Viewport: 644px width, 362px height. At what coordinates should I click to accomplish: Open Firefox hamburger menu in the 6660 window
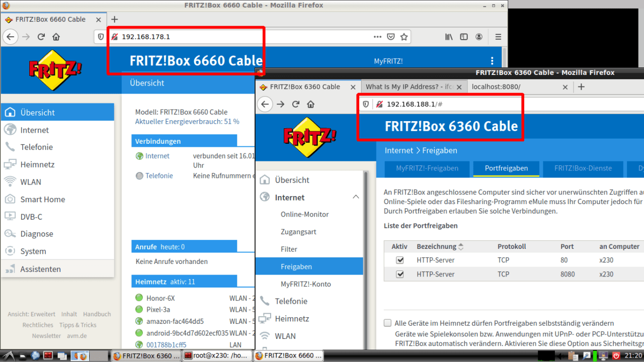point(498,37)
